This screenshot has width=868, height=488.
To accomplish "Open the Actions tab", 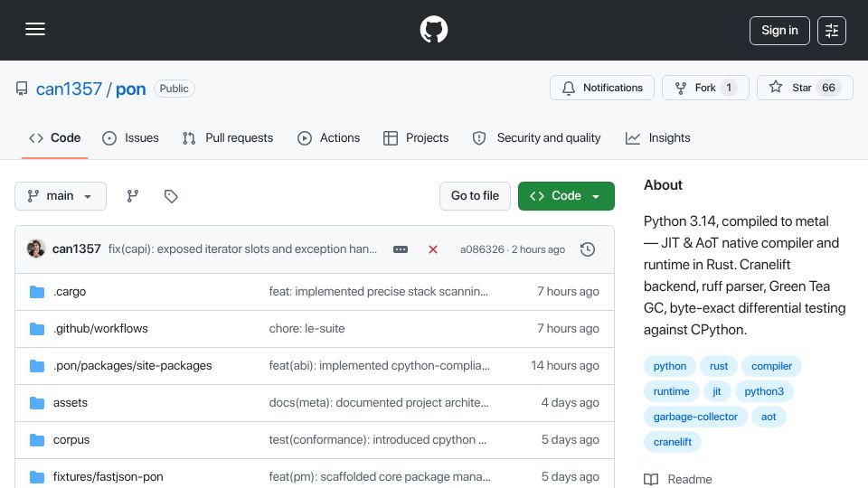I will click(329, 137).
